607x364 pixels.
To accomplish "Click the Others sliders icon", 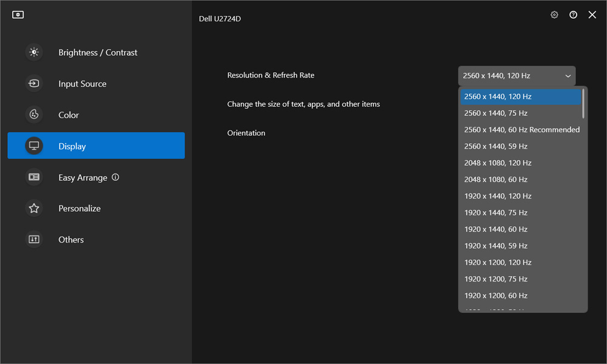I will [34, 240].
